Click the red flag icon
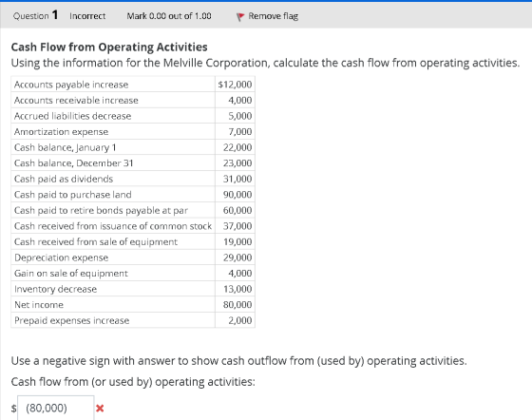 pyautogui.click(x=239, y=16)
